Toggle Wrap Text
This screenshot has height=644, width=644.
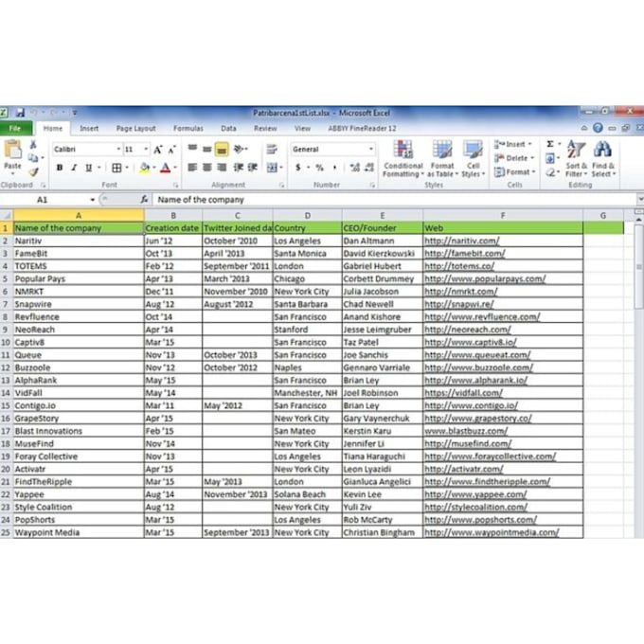tap(272, 149)
